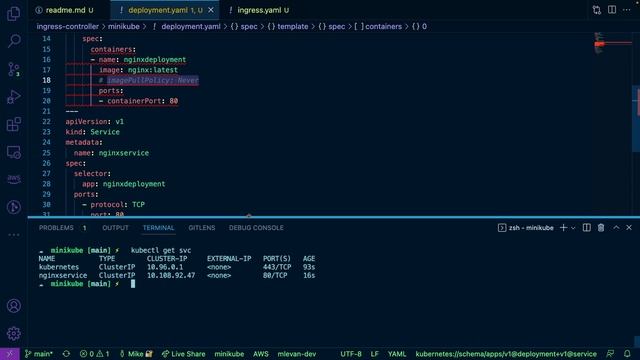The height and width of the screenshot is (360, 640).
Task: Select the zsh - minikube terminal
Action: [526, 228]
